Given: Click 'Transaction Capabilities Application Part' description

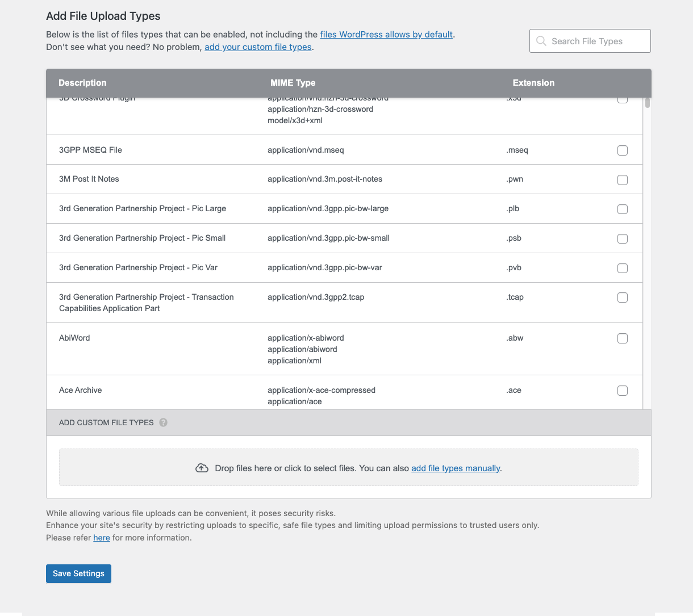Looking at the screenshot, I should [x=147, y=303].
